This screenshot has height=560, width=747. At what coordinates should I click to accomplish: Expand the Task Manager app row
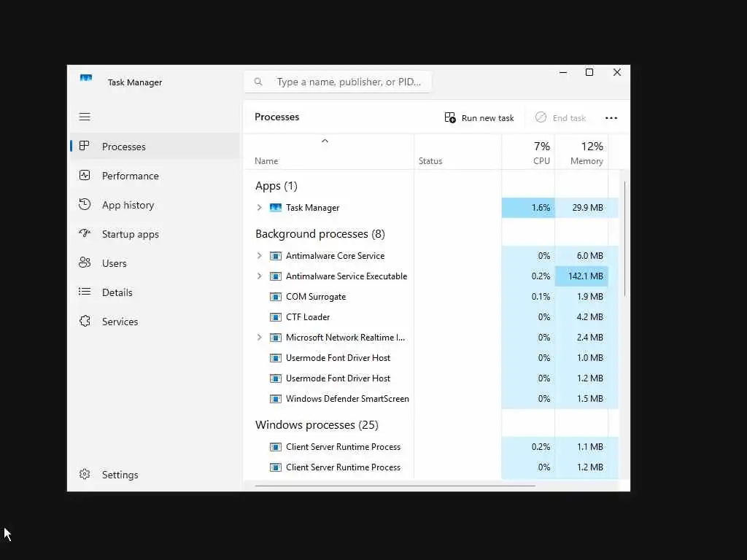coord(259,208)
